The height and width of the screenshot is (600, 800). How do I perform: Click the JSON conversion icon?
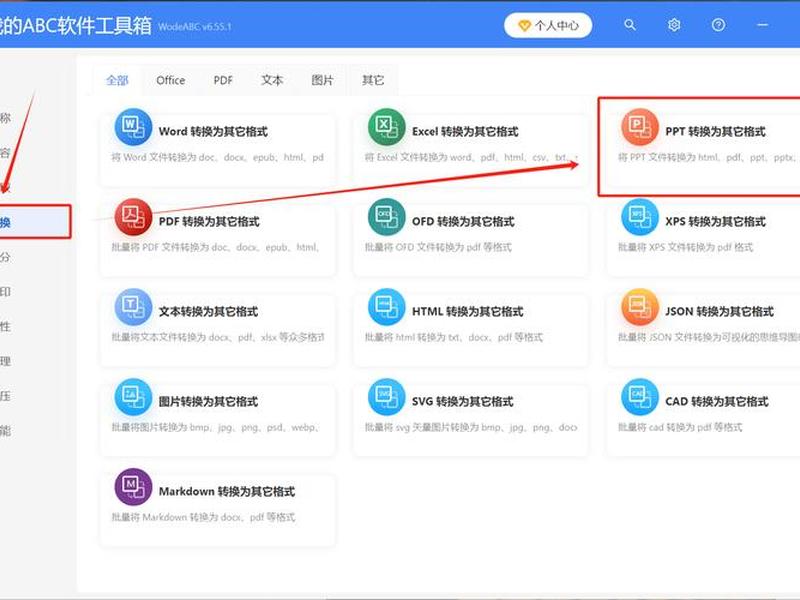[640, 307]
